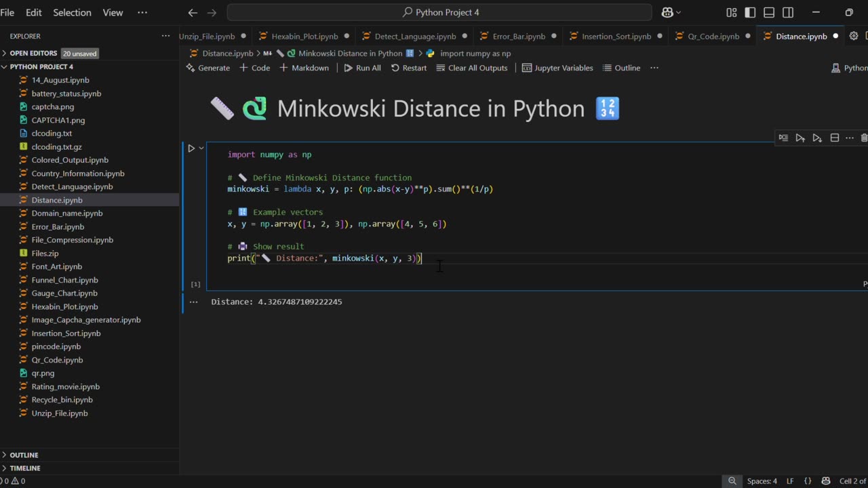868x488 pixels.
Task: Change indentation via Spaces: 4
Action: pos(762,481)
